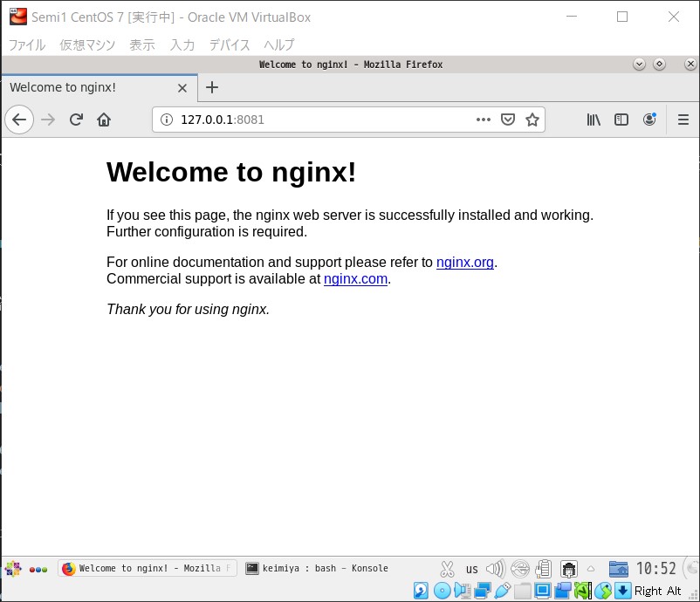Viewport: 700px width, 602px height.
Task: Click VirtualBox recording status icon
Action: click(x=563, y=591)
